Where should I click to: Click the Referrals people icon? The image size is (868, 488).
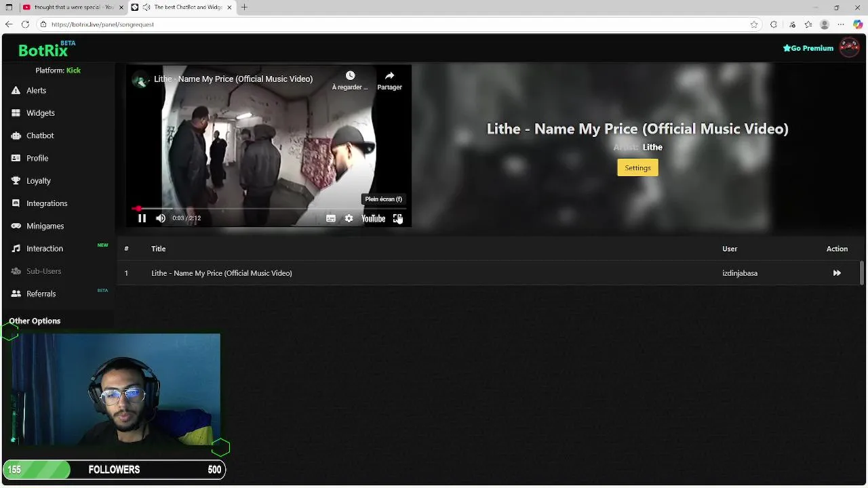coord(16,293)
